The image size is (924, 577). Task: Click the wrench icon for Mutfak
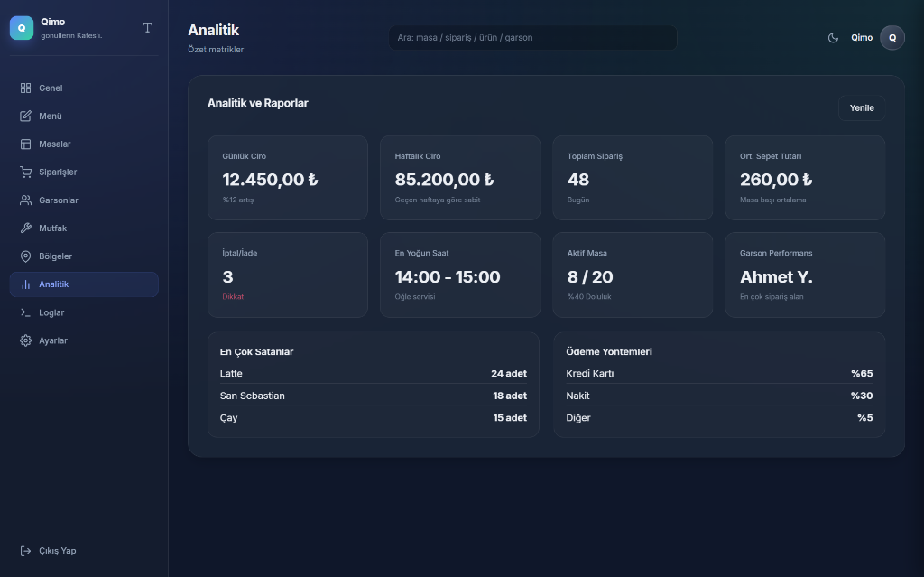click(x=25, y=228)
